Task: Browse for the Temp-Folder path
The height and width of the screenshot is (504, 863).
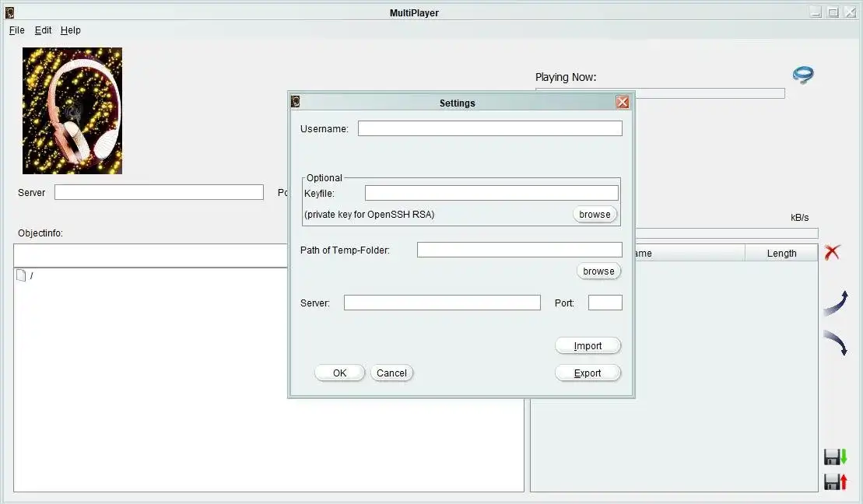Action: click(598, 271)
